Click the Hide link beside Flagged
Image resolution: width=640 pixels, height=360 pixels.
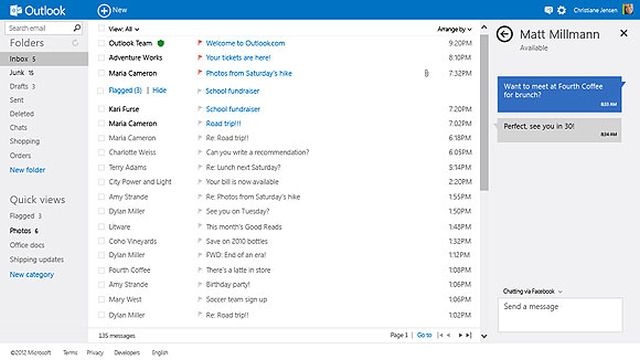pos(159,90)
